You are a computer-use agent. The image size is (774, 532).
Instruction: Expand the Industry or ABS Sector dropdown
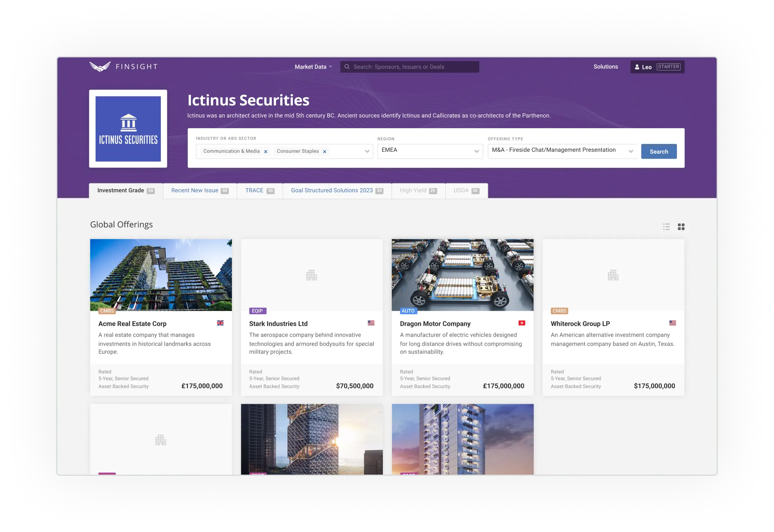tap(367, 151)
